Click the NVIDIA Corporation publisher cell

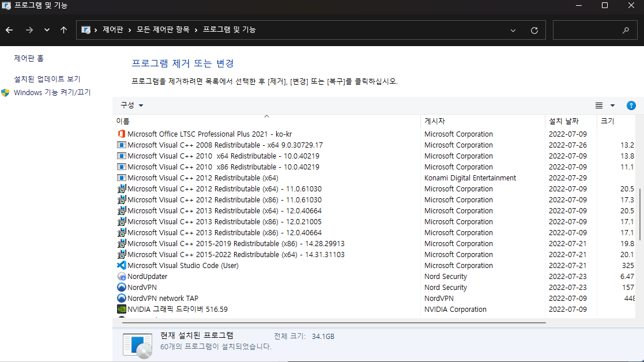click(x=455, y=309)
